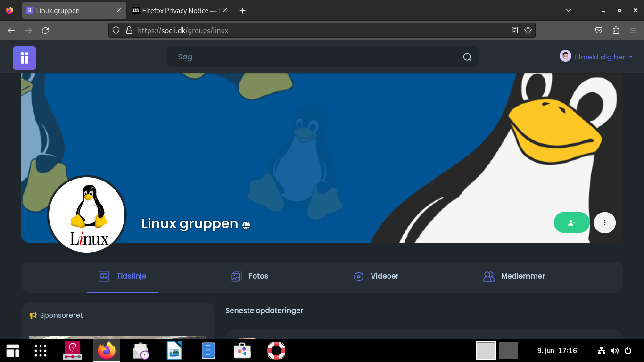The image size is (644, 362).
Task: Click the Firefox icon in taskbar
Action: coord(107,351)
